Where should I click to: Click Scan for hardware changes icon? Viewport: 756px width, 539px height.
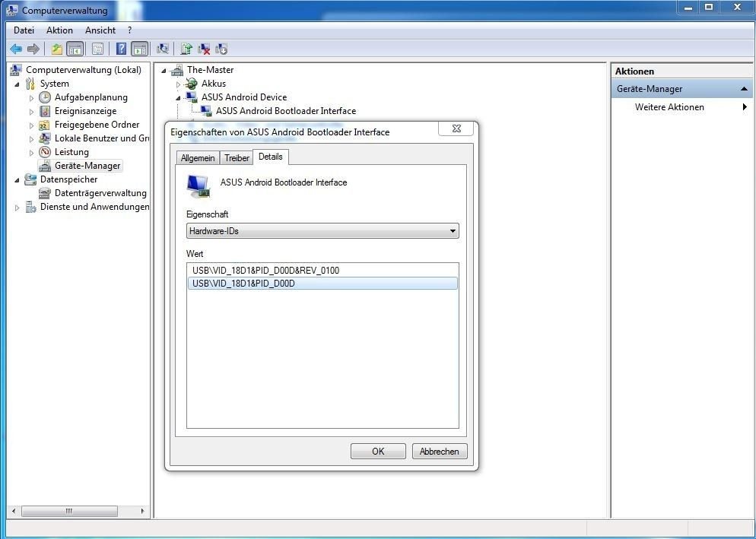[x=163, y=49]
